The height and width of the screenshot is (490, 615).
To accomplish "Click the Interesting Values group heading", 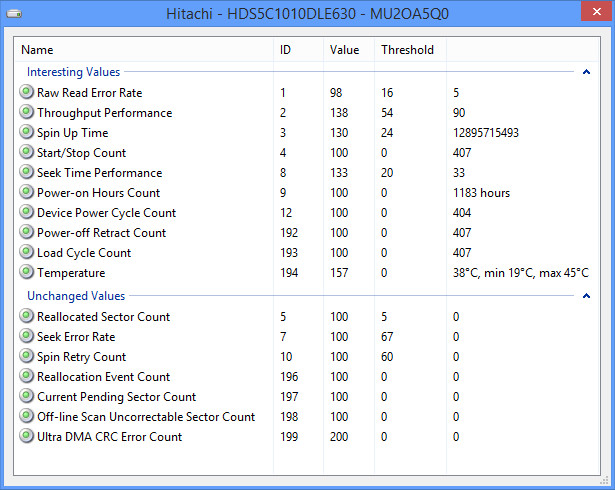I will (73, 72).
